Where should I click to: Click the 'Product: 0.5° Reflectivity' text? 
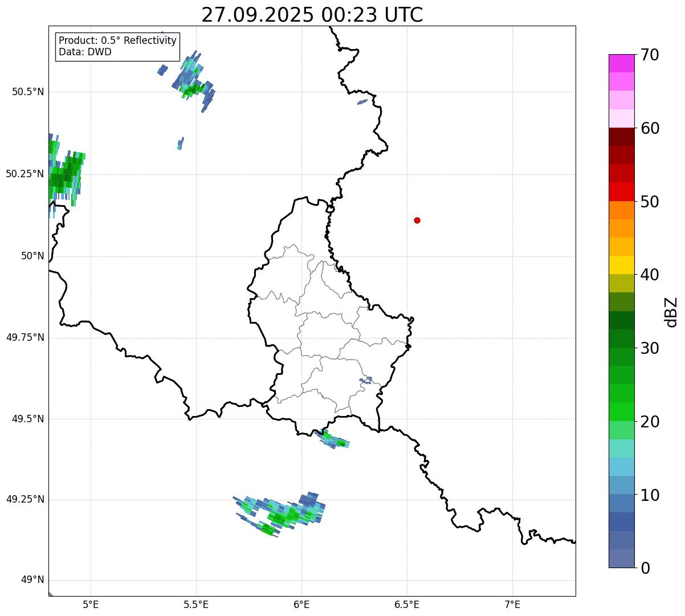(117, 41)
